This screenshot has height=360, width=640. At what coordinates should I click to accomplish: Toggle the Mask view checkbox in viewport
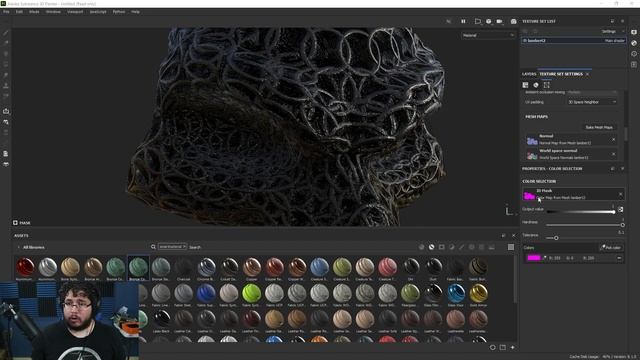tap(15, 223)
